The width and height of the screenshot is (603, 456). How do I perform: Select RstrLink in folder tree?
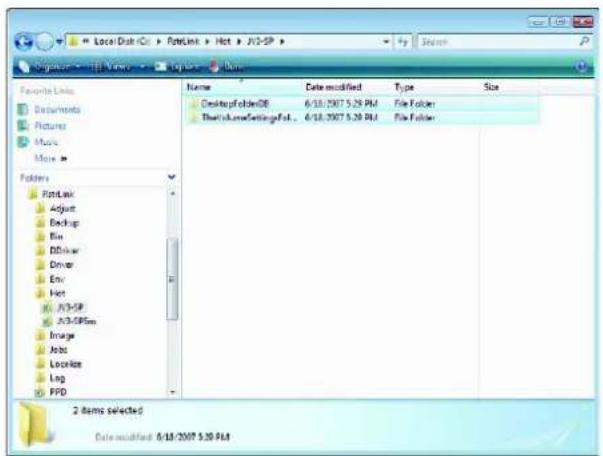tap(58, 194)
